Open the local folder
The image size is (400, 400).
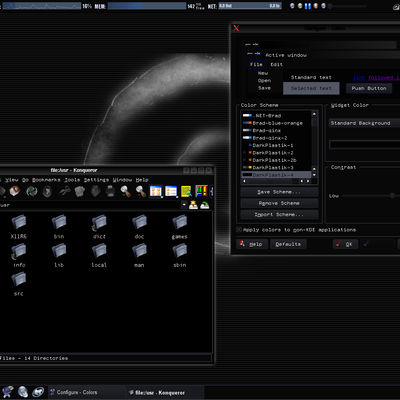point(99,255)
